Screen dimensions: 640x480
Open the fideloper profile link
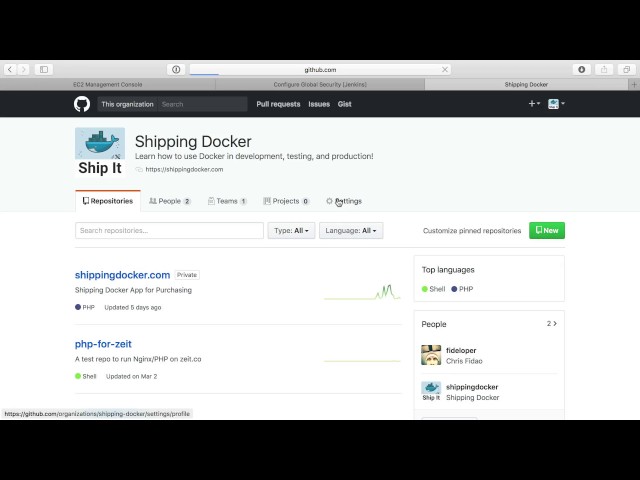461,350
